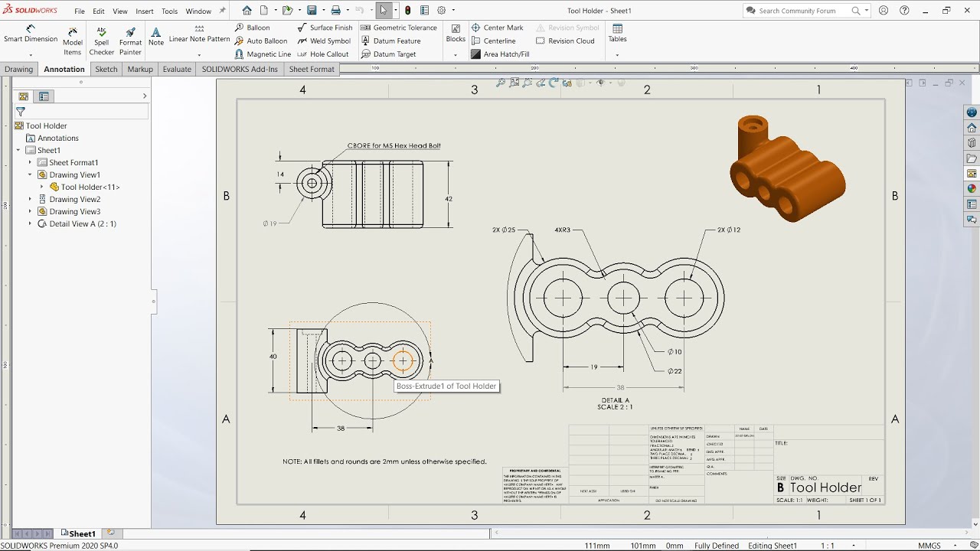Viewport: 980px width, 551px height.
Task: Print the drawing
Action: [335, 11]
